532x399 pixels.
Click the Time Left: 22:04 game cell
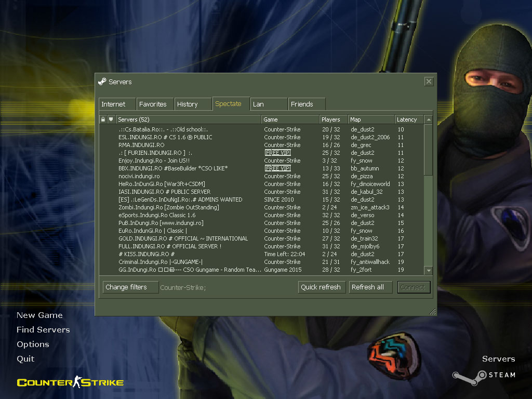pos(285,254)
